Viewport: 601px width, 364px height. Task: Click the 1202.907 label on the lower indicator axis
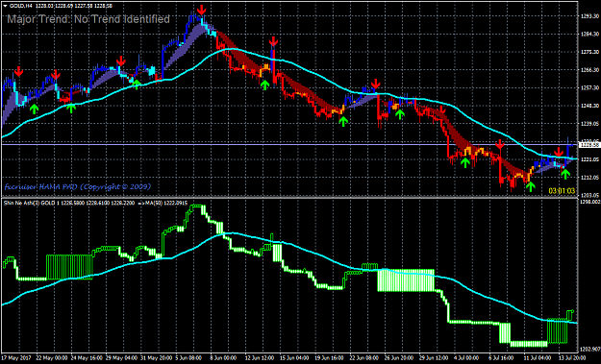[590, 349]
